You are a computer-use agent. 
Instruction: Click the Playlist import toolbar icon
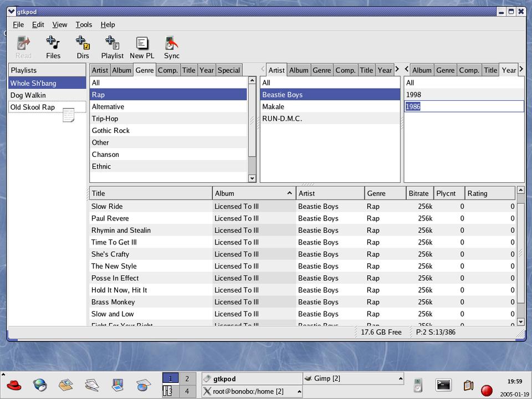click(x=112, y=47)
